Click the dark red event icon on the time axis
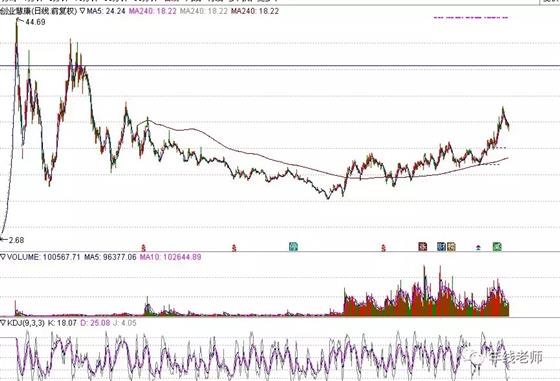This screenshot has height=381, width=560. point(422,246)
